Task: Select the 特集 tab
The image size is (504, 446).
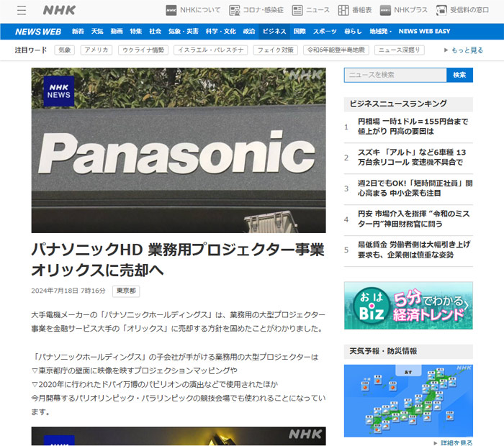Action: point(135,32)
